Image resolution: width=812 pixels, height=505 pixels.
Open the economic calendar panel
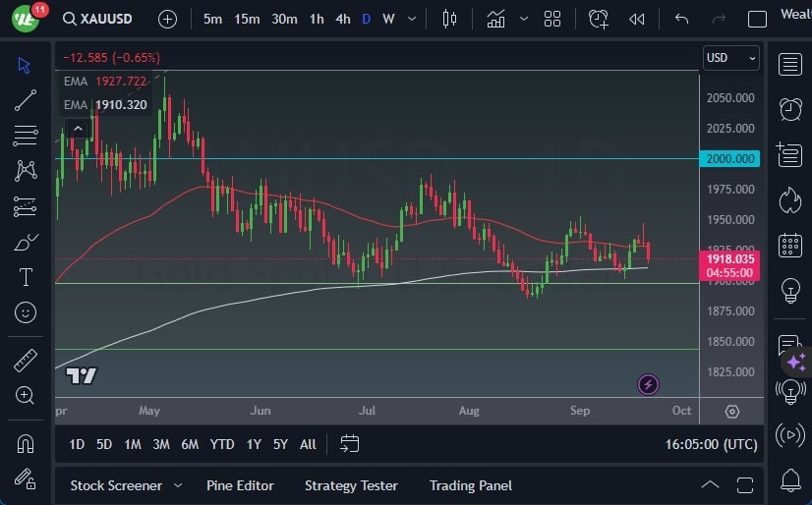tap(790, 245)
